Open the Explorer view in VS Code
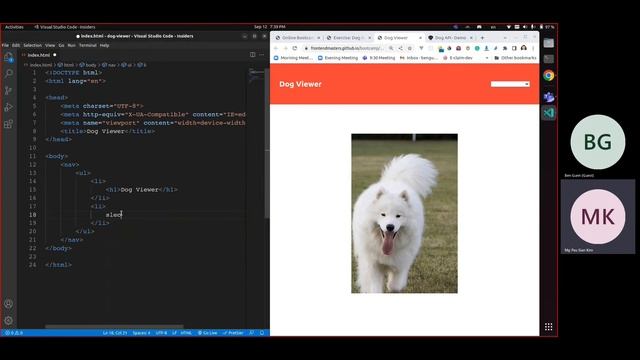 click(8, 58)
